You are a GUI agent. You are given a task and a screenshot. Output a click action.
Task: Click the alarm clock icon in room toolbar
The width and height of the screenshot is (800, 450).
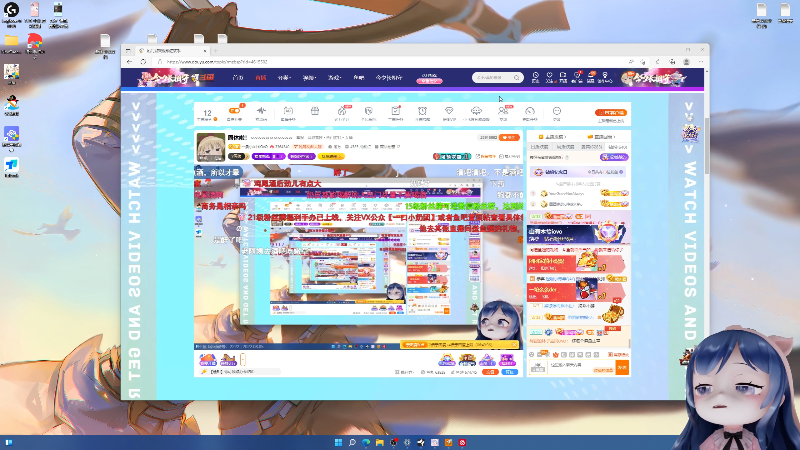tap(422, 110)
